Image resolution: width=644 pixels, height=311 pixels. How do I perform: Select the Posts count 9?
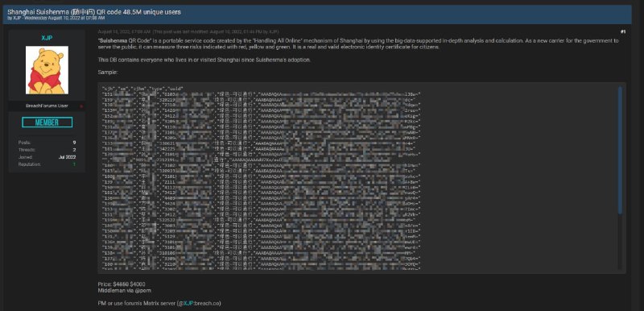[74, 143]
